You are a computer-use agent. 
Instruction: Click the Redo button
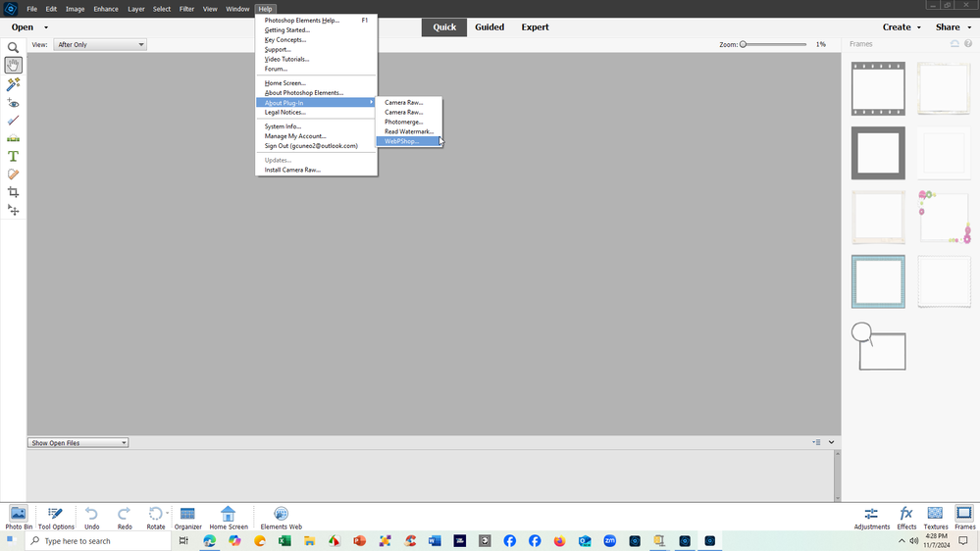(x=125, y=518)
